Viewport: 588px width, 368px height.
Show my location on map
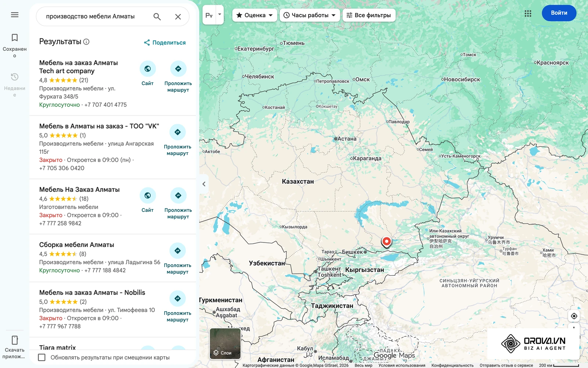point(574,316)
